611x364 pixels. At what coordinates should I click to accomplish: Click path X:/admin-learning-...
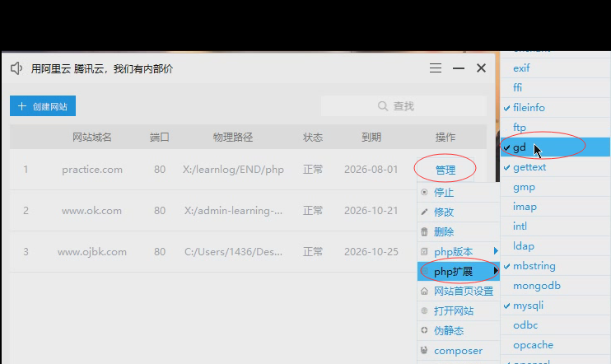[x=233, y=211]
